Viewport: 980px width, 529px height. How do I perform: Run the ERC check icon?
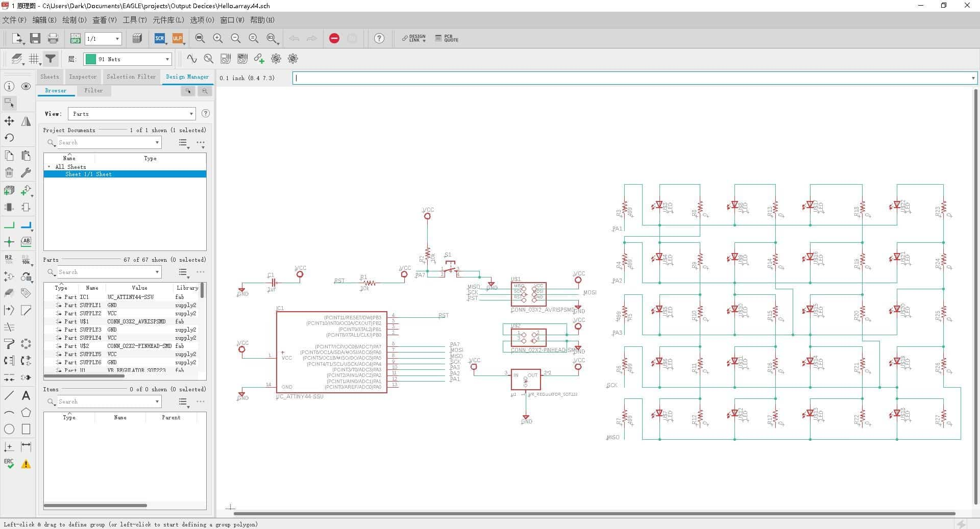click(9, 464)
